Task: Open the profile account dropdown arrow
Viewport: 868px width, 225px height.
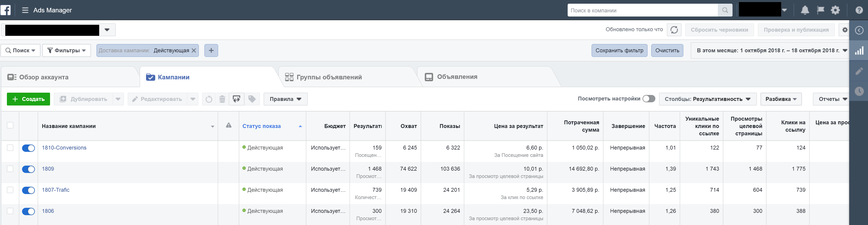Action: tap(784, 10)
